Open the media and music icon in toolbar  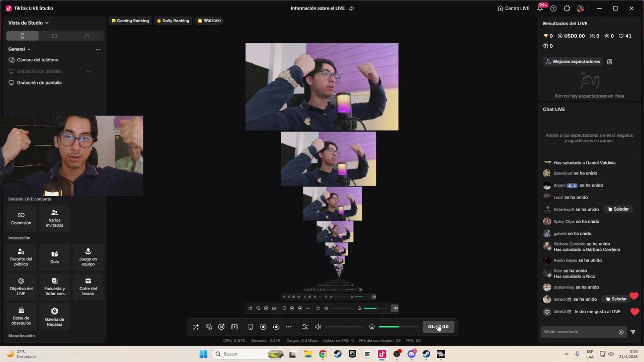(209, 327)
